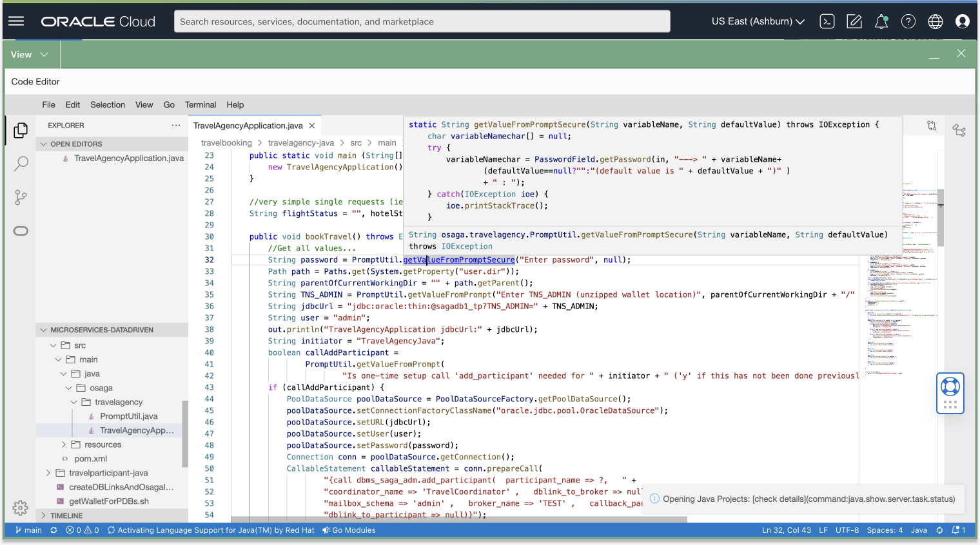Collapse the OPEN EDITORS section
The image size is (980, 545).
[43, 143]
